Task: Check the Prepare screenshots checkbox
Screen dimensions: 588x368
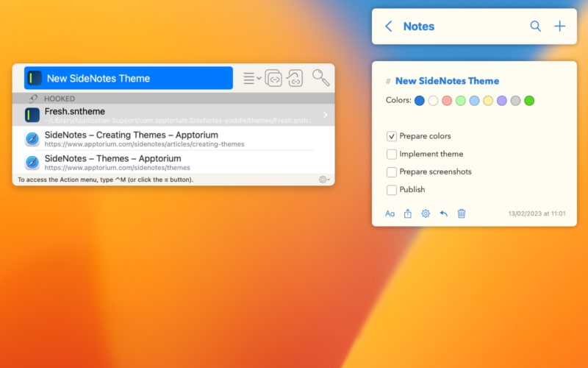Action: coord(392,172)
